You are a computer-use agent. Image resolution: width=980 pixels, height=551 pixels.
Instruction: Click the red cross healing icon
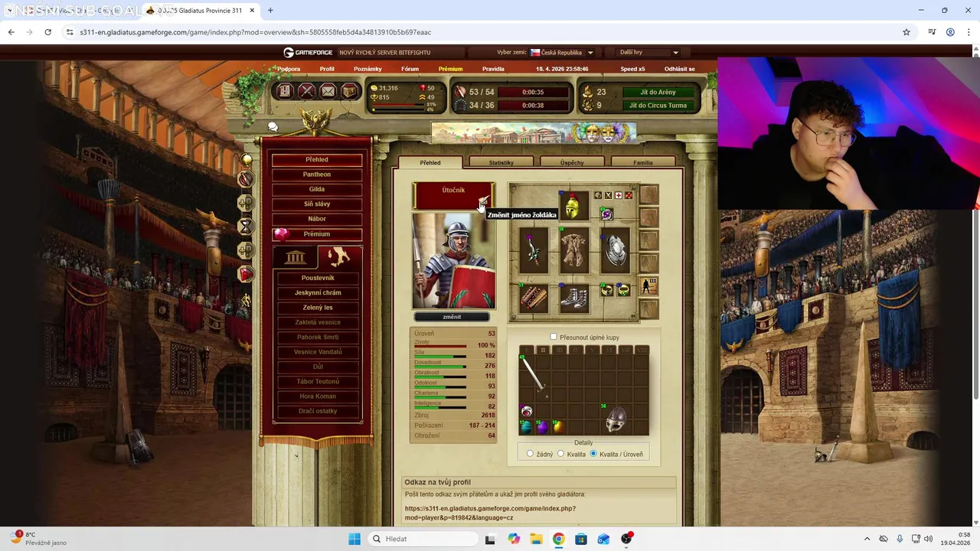pyautogui.click(x=619, y=196)
